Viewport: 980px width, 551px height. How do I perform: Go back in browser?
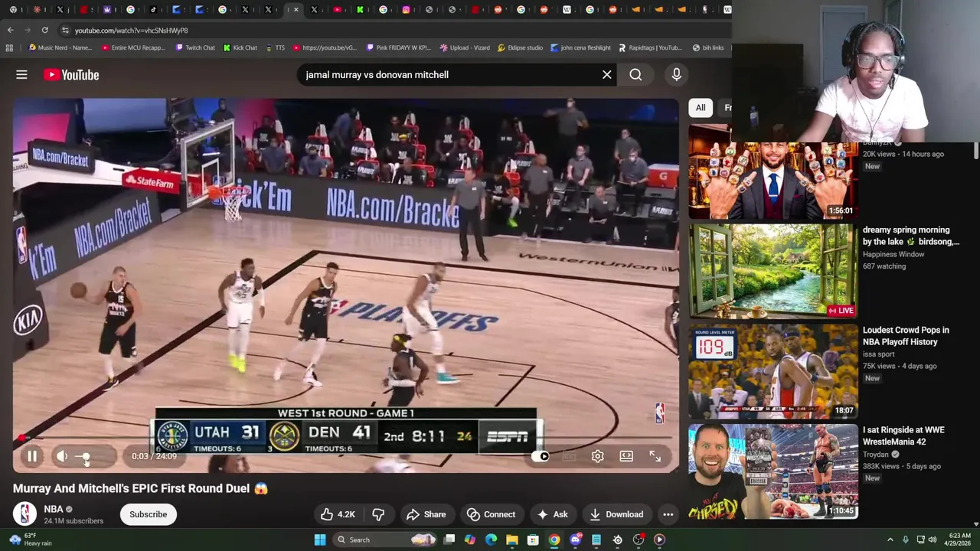point(10,30)
